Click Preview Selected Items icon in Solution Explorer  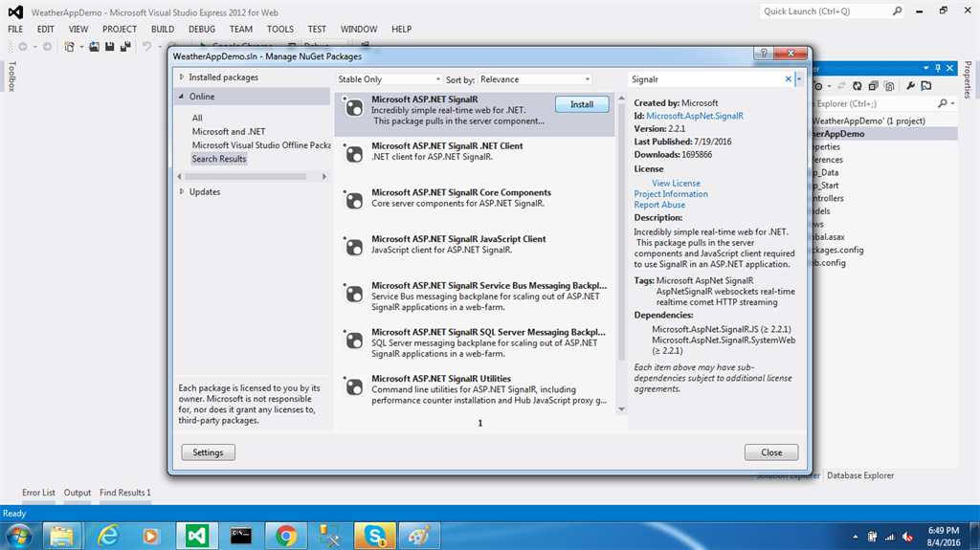(926, 86)
